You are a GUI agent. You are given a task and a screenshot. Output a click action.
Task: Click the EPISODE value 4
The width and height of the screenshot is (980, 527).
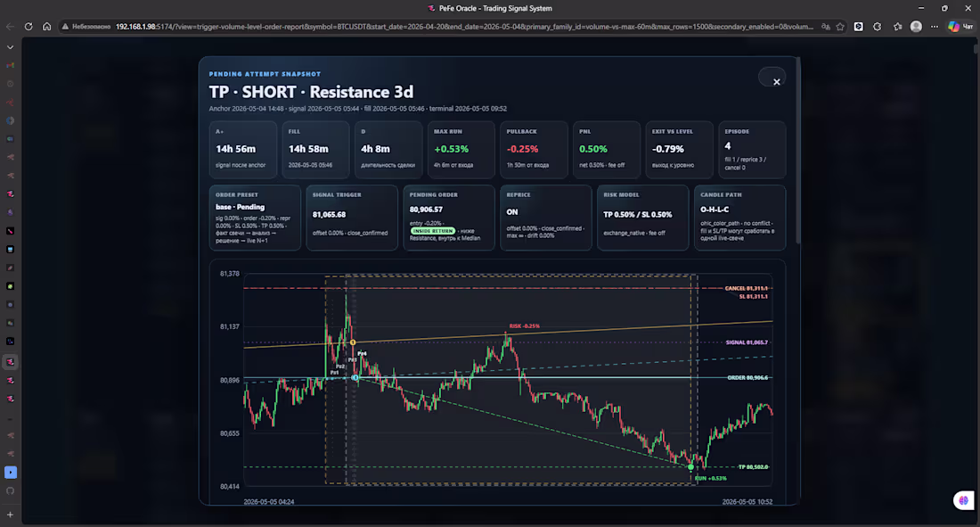click(x=728, y=146)
